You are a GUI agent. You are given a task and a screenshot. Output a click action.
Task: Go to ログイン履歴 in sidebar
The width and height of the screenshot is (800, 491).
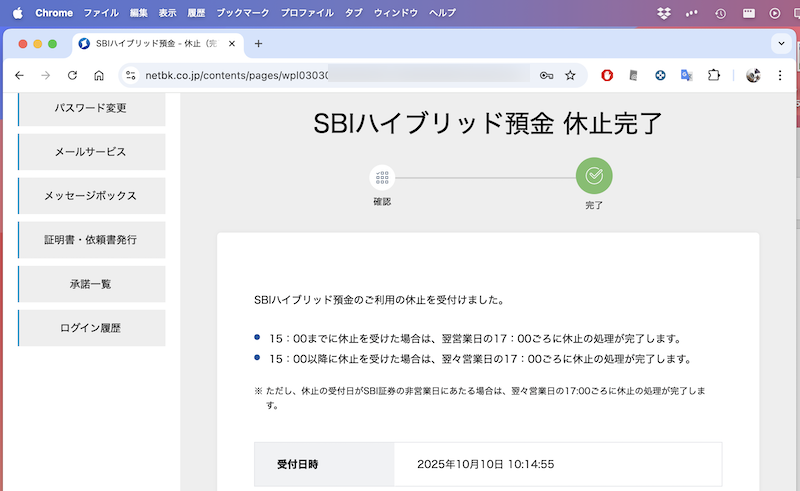coord(91,328)
